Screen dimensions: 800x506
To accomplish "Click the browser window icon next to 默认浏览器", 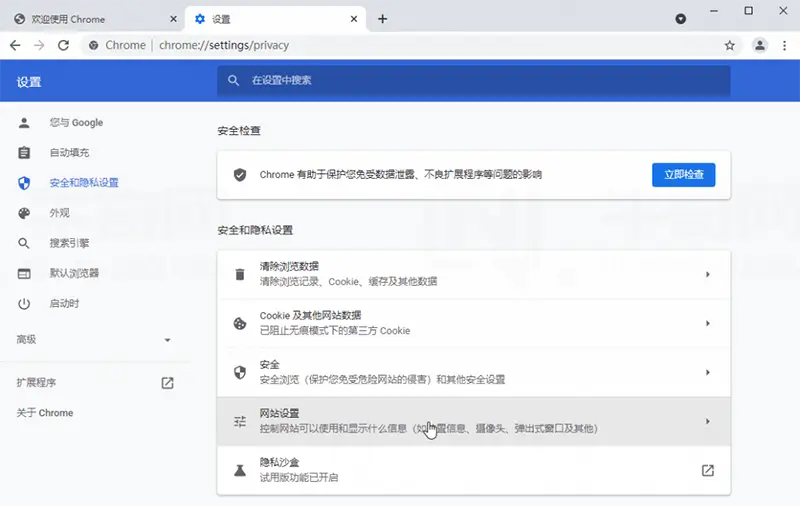I will point(24,273).
